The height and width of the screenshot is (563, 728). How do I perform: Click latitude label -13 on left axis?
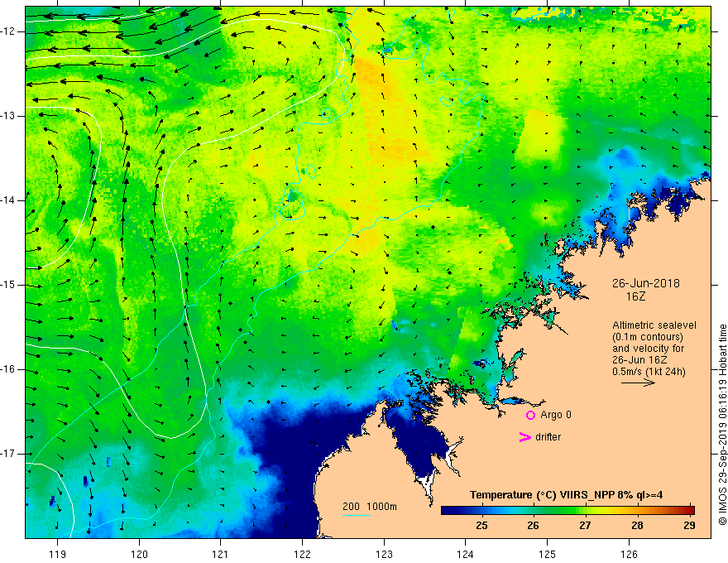coord(9,116)
